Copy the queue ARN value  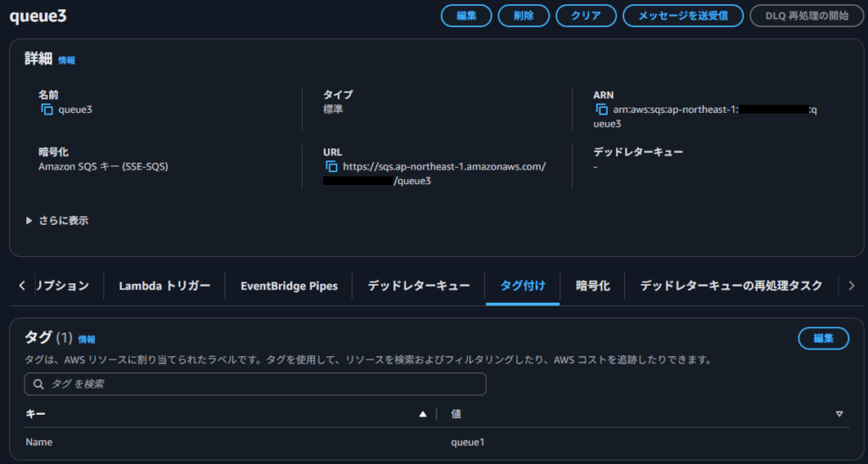[x=602, y=109]
